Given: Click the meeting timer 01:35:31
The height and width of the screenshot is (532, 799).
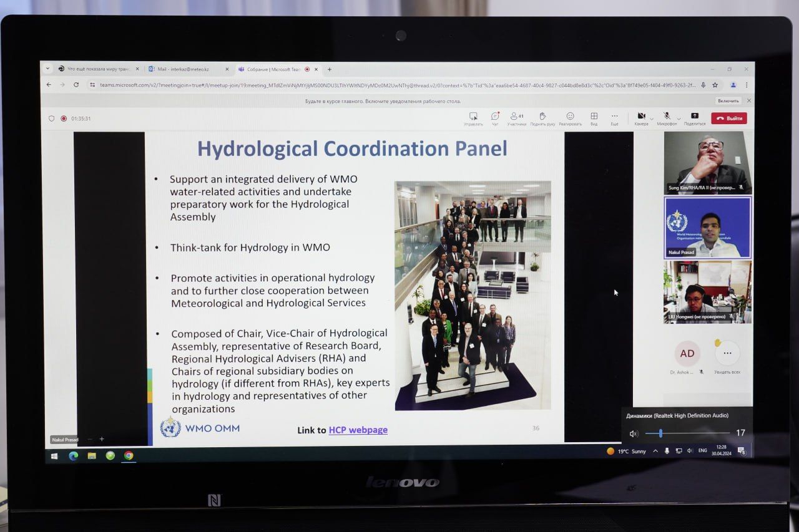Looking at the screenshot, I should point(81,118).
